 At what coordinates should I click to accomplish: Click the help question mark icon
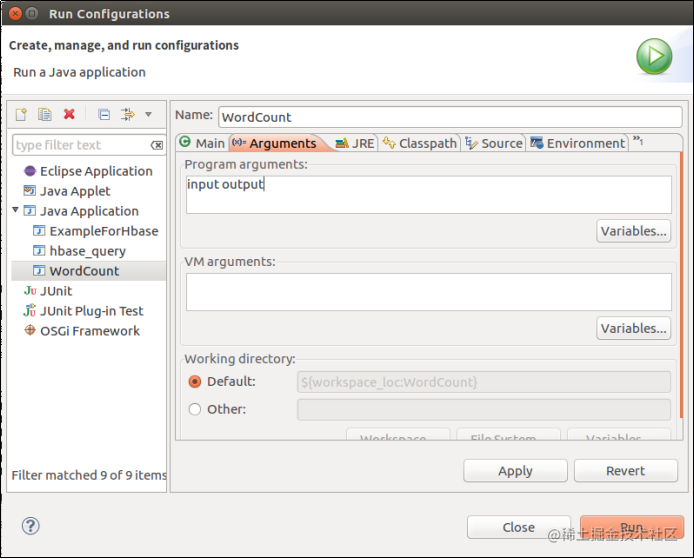click(x=30, y=526)
